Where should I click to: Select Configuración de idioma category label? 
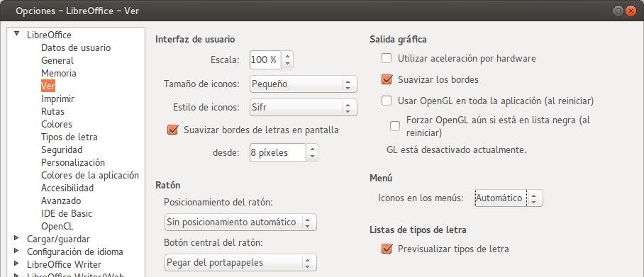75,251
